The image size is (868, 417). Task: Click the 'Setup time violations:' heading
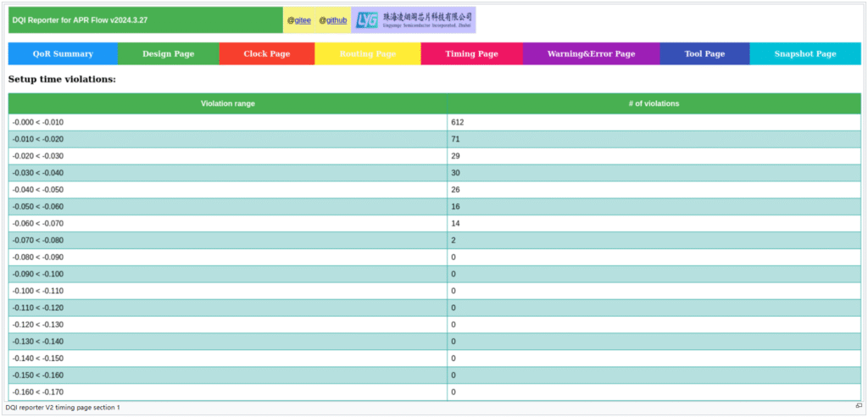[x=62, y=79]
